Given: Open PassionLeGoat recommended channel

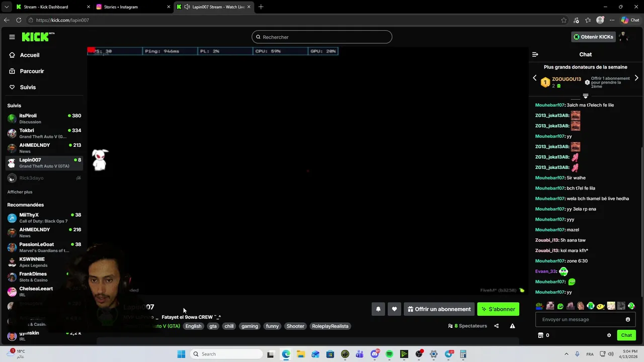Looking at the screenshot, I should (x=44, y=247).
